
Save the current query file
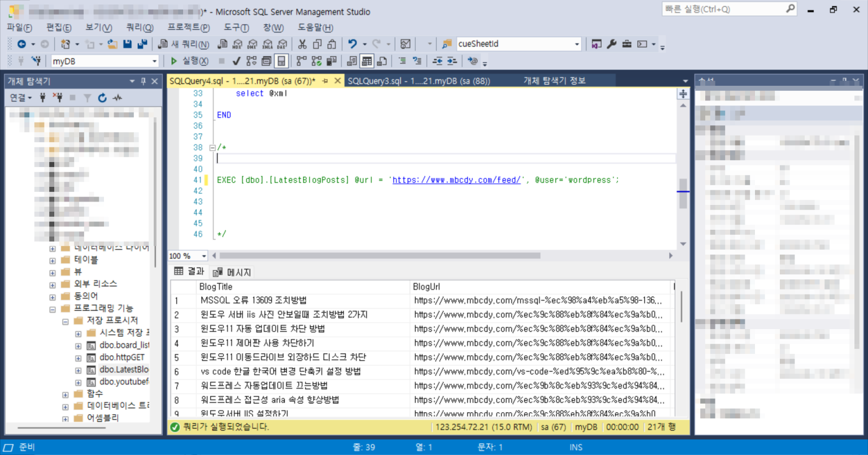[127, 43]
